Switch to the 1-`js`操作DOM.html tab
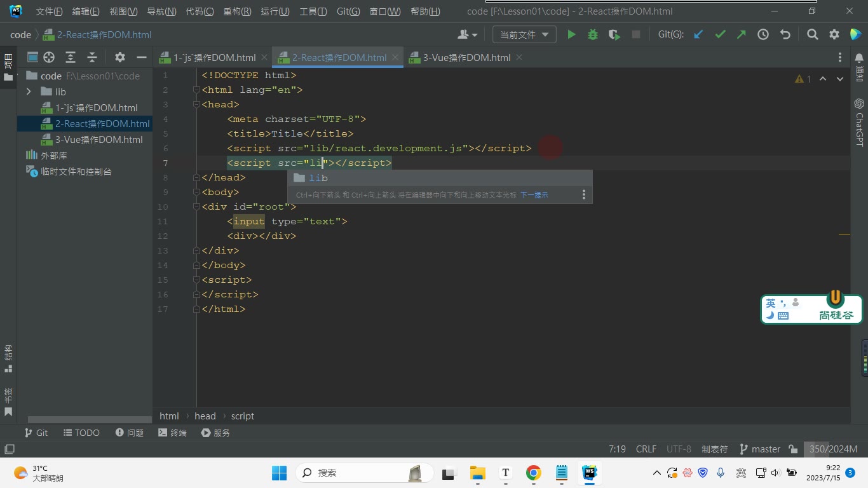Screen dimensions: 868x488 (x=214, y=57)
